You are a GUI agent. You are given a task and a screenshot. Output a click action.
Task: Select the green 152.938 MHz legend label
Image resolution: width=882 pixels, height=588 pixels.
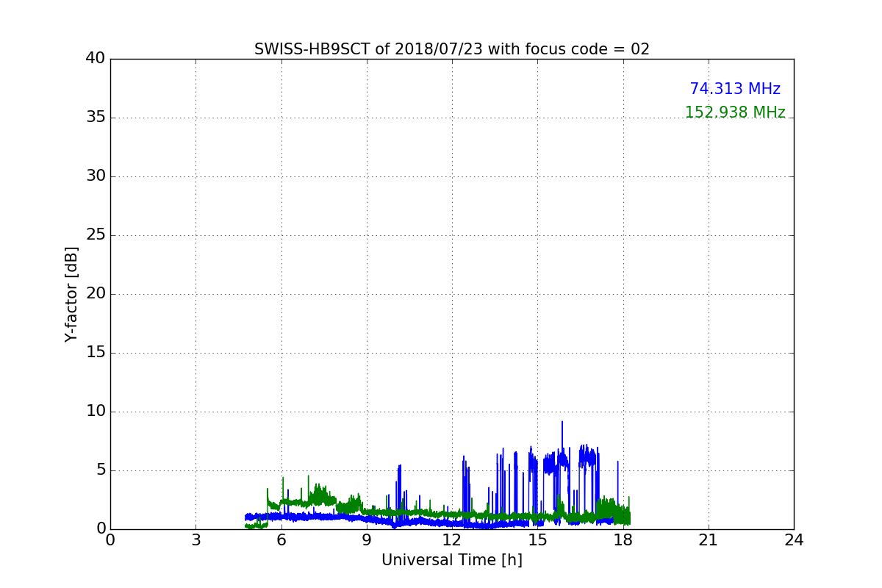pyautogui.click(x=735, y=112)
